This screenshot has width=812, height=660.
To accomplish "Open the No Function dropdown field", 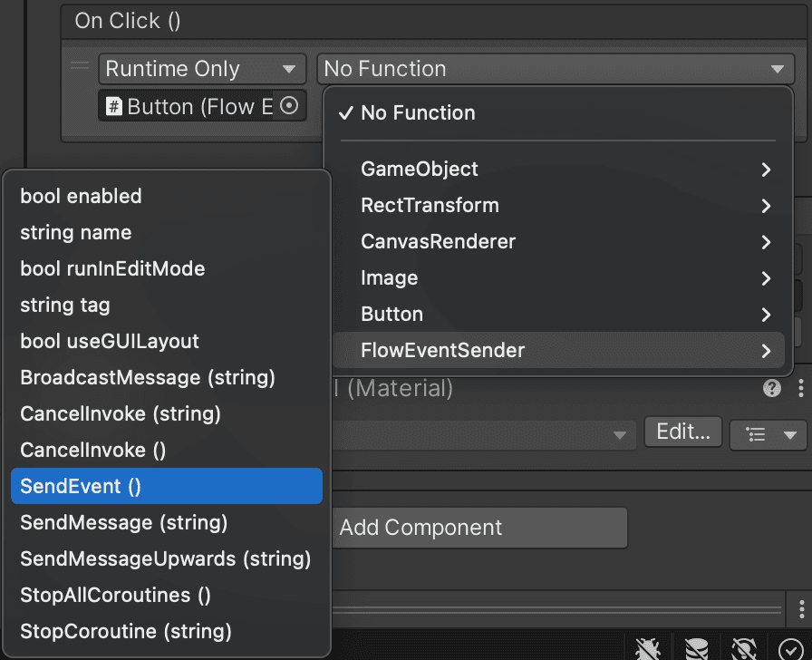I will tap(556, 69).
